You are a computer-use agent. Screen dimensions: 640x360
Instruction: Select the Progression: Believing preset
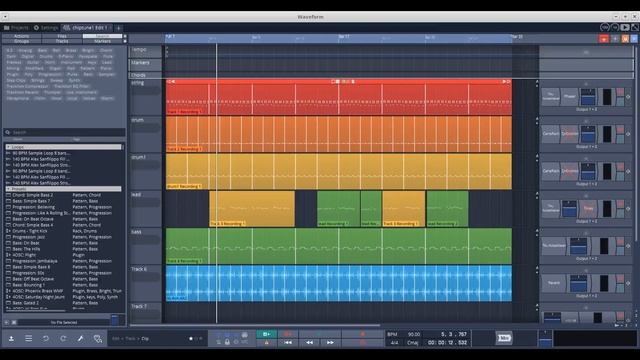[x=63, y=207]
